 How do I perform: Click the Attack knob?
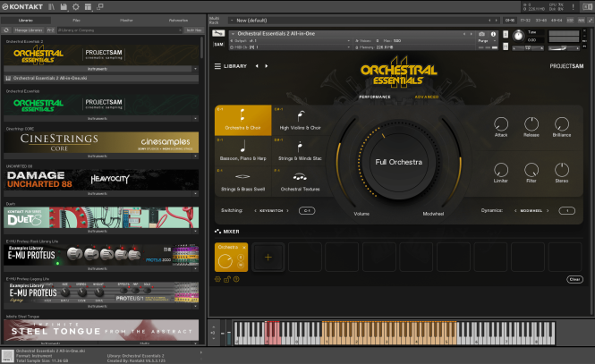(501, 123)
